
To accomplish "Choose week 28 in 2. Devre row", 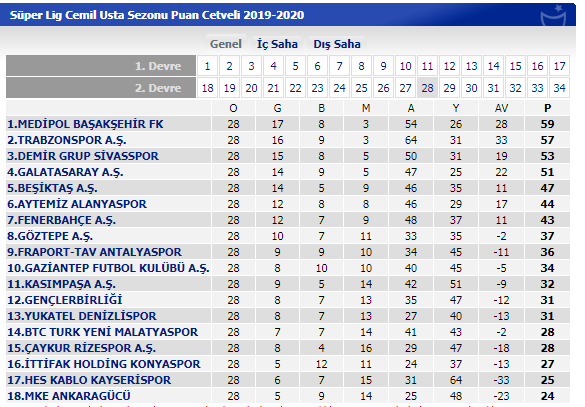I will (427, 88).
